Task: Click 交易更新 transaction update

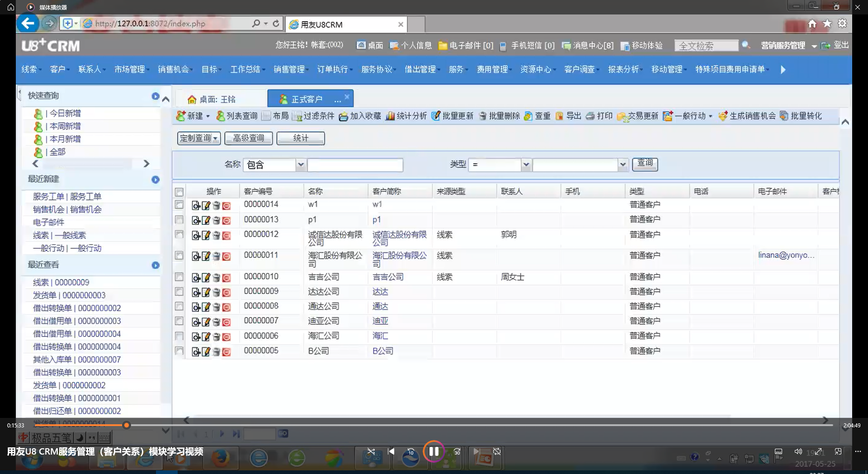Action: (x=638, y=116)
